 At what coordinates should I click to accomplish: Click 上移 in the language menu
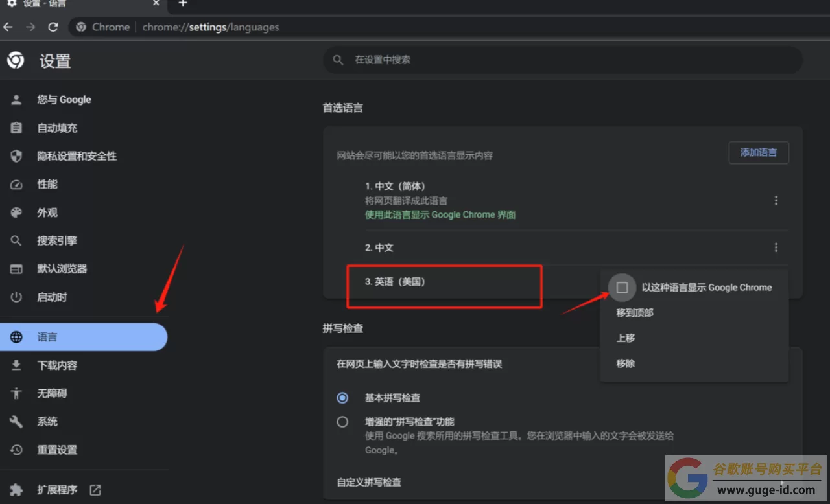pyautogui.click(x=626, y=338)
